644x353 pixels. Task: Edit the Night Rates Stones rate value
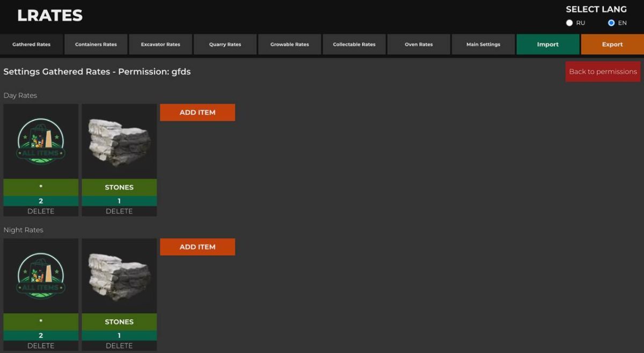point(119,335)
